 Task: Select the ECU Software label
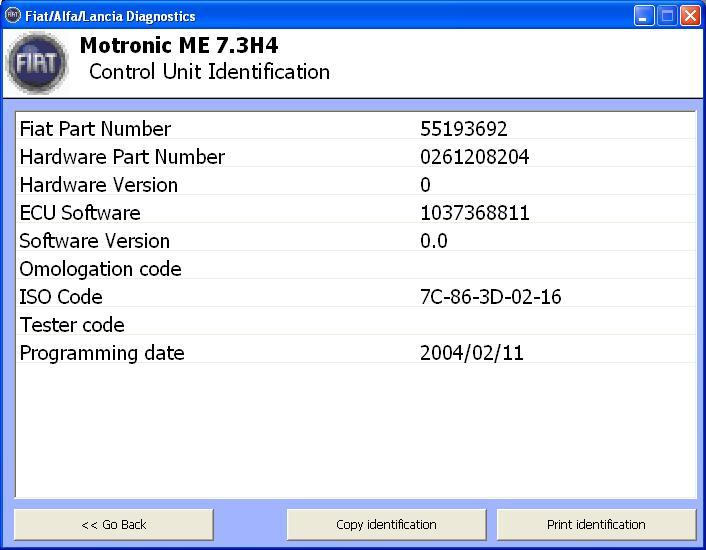tap(80, 212)
